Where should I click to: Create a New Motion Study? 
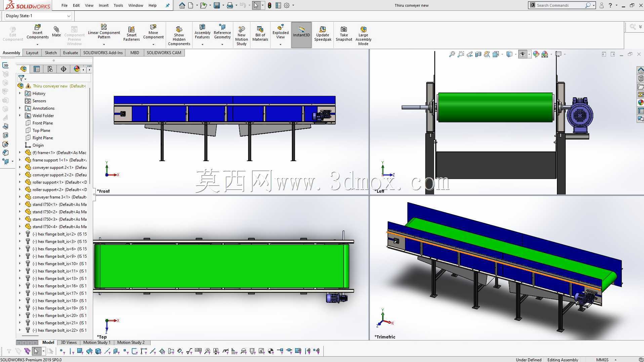tap(241, 36)
